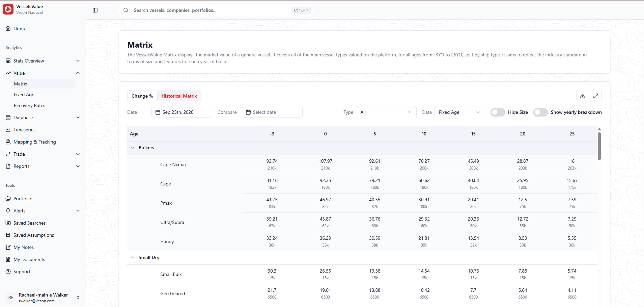Viewport: 644px width, 307px height.
Task: Click the VesselsValue logo icon
Action: 8,9
